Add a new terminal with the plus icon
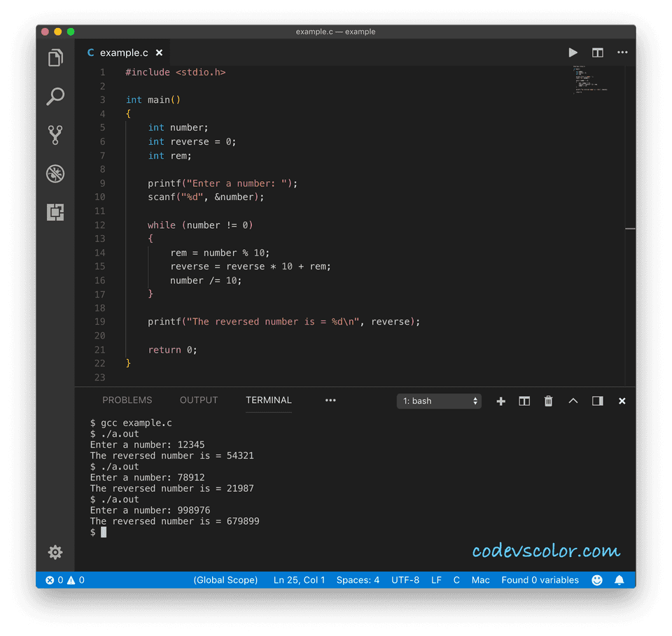Screen dimensions: 672x636 (x=500, y=401)
